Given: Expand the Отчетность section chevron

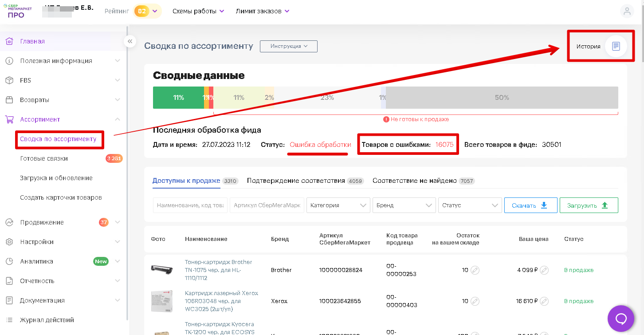Looking at the screenshot, I should (118, 281).
